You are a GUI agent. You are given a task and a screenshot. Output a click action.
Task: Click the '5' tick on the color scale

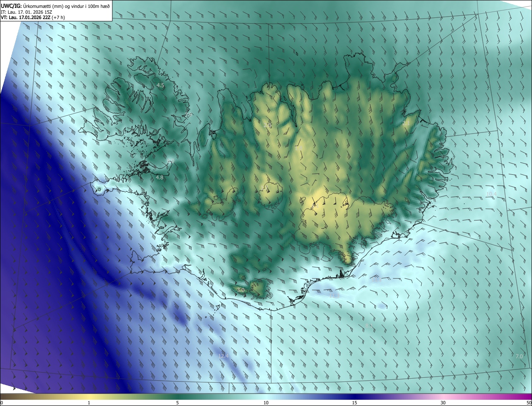(177, 403)
